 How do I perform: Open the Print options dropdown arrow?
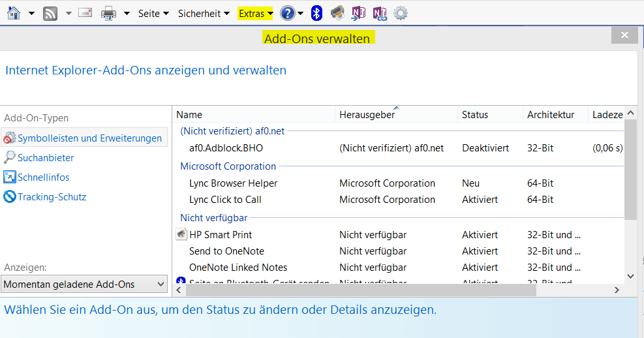tap(127, 14)
